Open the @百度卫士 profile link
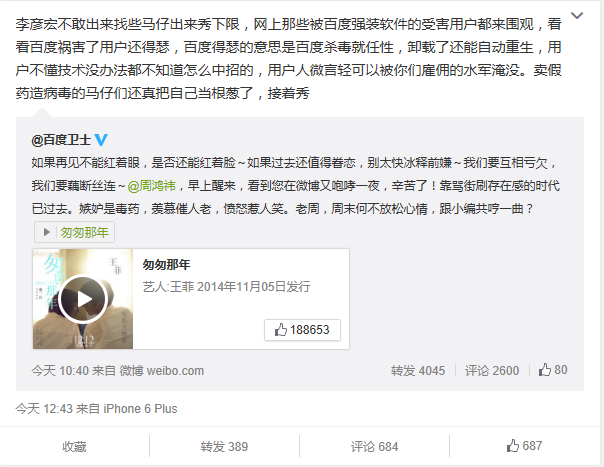 point(61,139)
